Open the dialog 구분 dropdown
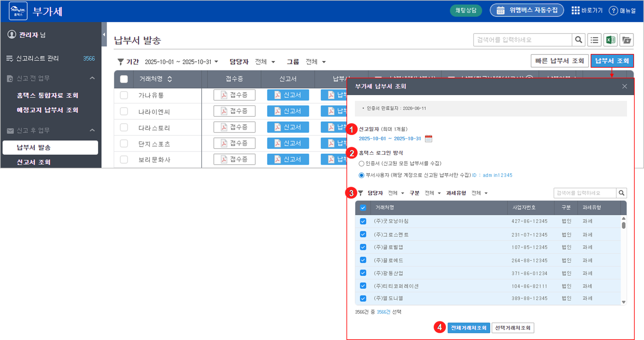 pos(433,193)
